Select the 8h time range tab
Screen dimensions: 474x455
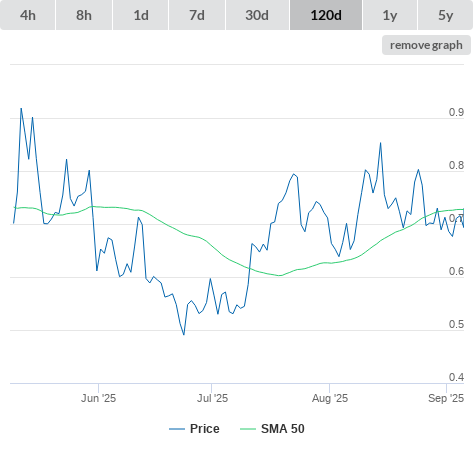click(84, 15)
